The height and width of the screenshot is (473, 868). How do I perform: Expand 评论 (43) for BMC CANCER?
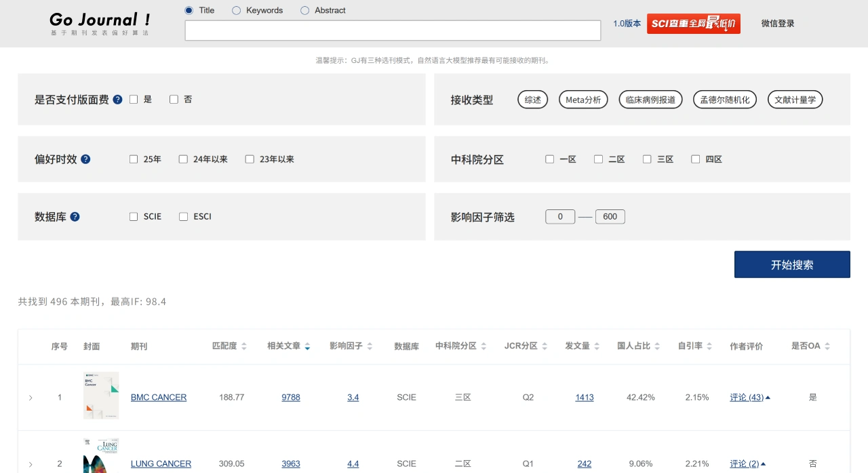pyautogui.click(x=750, y=398)
